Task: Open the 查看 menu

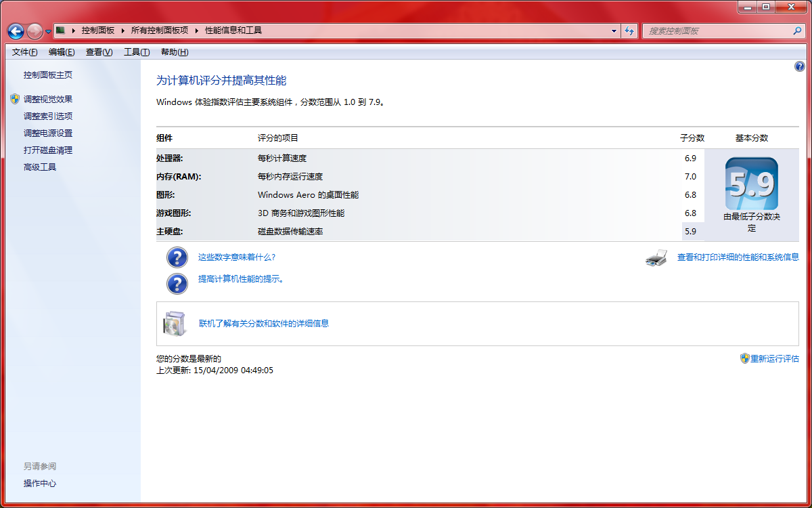Action: click(x=98, y=52)
